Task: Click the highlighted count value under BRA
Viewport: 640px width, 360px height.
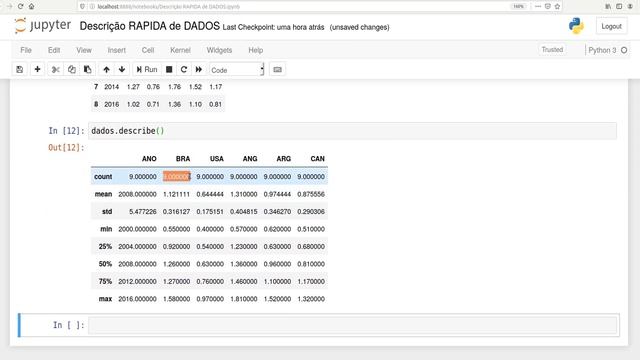Action: pyautogui.click(x=176, y=177)
